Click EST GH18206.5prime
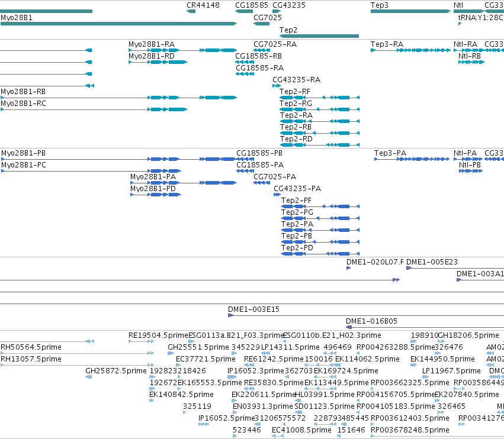 (441, 341)
